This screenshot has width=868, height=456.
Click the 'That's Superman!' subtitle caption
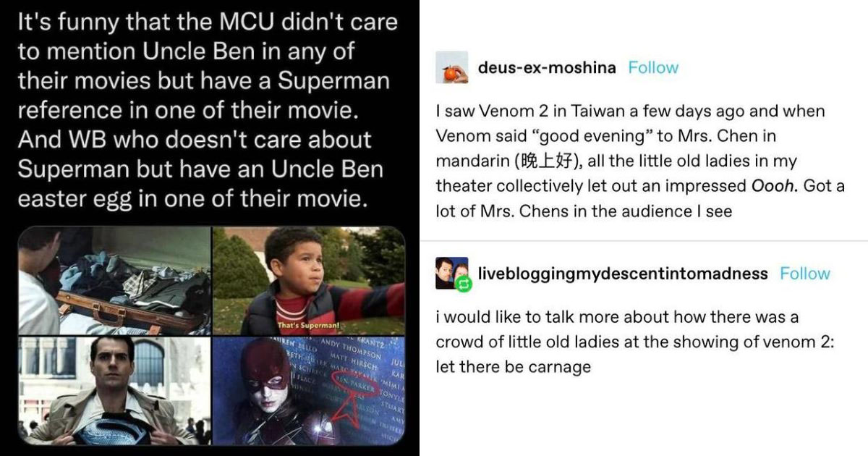(303, 325)
